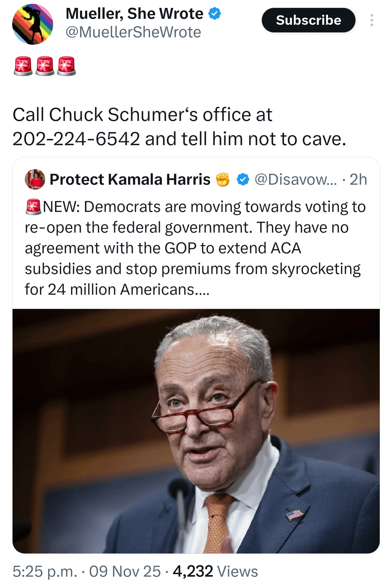Open the press conference photo in the quoted post
This screenshot has height=581, width=392.
[196, 431]
